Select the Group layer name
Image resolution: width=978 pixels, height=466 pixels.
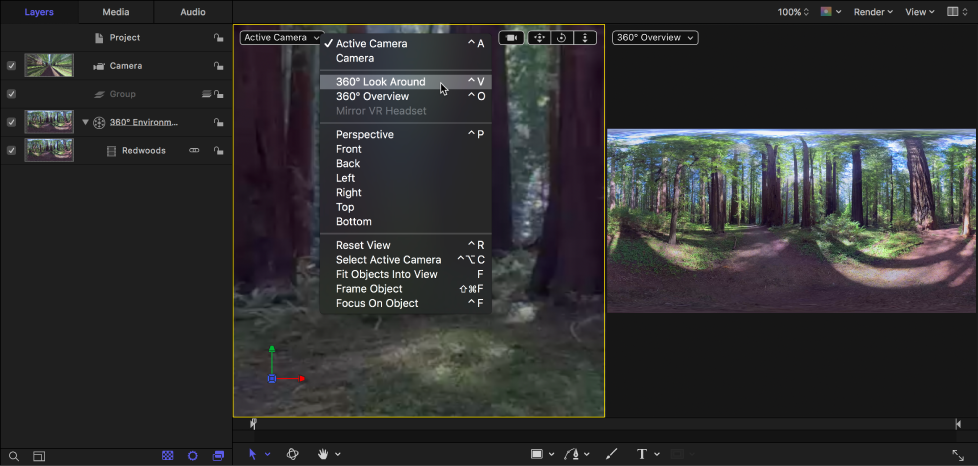pyautogui.click(x=122, y=94)
